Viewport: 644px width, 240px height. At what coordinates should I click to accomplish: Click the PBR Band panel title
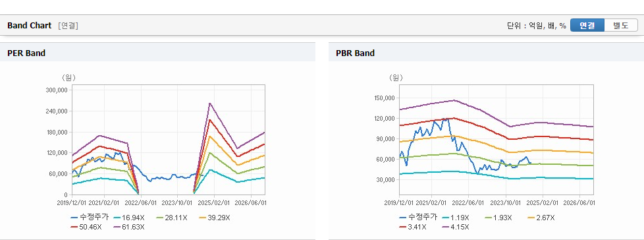coord(356,53)
